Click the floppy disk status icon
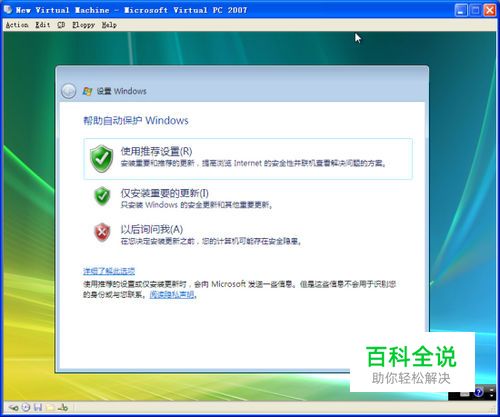The height and width of the screenshot is (417, 500). pos(38,407)
